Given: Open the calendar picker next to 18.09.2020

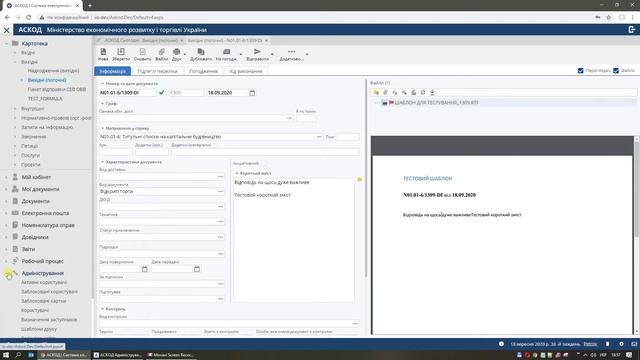Looking at the screenshot, I should click(x=252, y=93).
